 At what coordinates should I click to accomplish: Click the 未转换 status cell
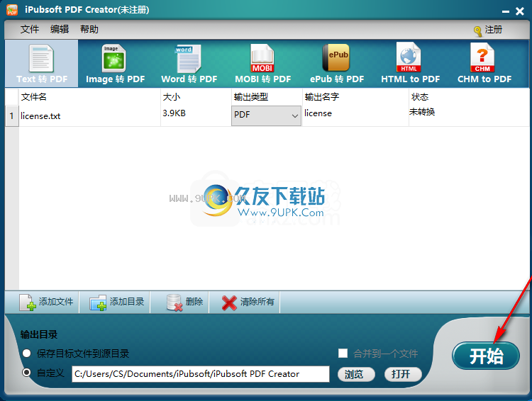pyautogui.click(x=469, y=115)
